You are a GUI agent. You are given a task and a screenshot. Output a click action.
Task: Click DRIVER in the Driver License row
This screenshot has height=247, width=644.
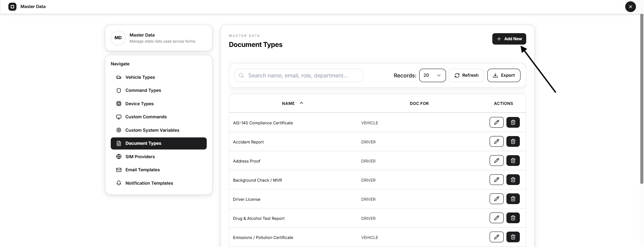pos(368,199)
